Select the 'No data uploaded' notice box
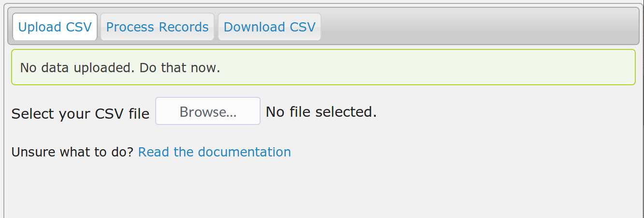 coord(323,67)
